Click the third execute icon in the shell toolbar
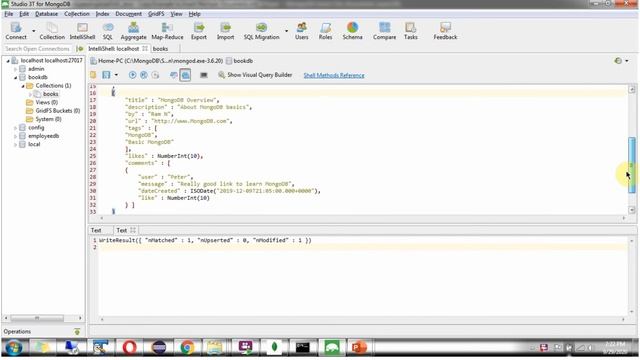Screen dimensions: 640x360 pyautogui.click(x=155, y=75)
